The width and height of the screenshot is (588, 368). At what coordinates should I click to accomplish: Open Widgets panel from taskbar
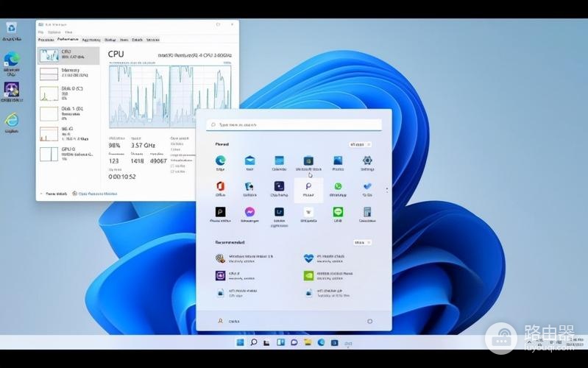(280, 342)
